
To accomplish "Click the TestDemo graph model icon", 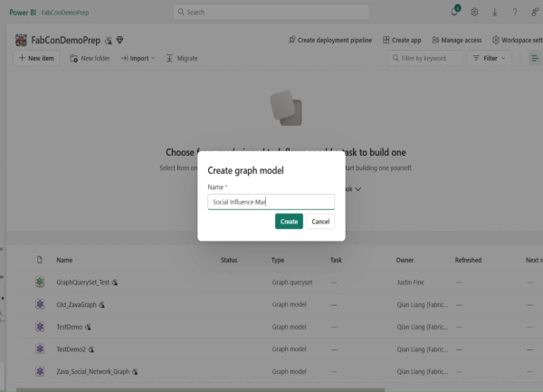I will pos(40,327).
